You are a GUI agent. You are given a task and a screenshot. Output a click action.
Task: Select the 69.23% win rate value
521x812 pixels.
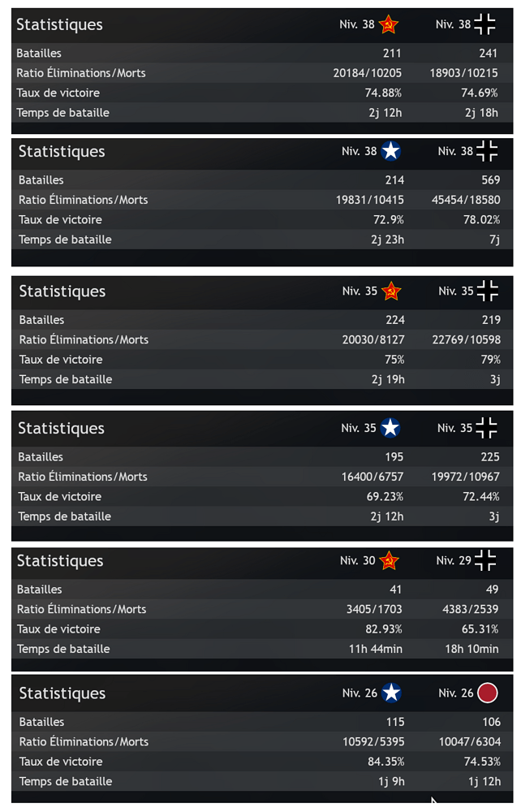point(385,497)
